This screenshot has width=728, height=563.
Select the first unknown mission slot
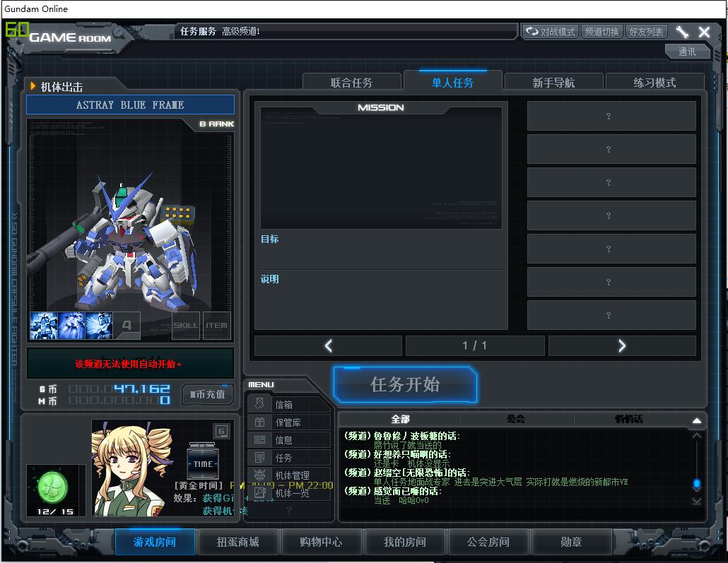coord(611,116)
